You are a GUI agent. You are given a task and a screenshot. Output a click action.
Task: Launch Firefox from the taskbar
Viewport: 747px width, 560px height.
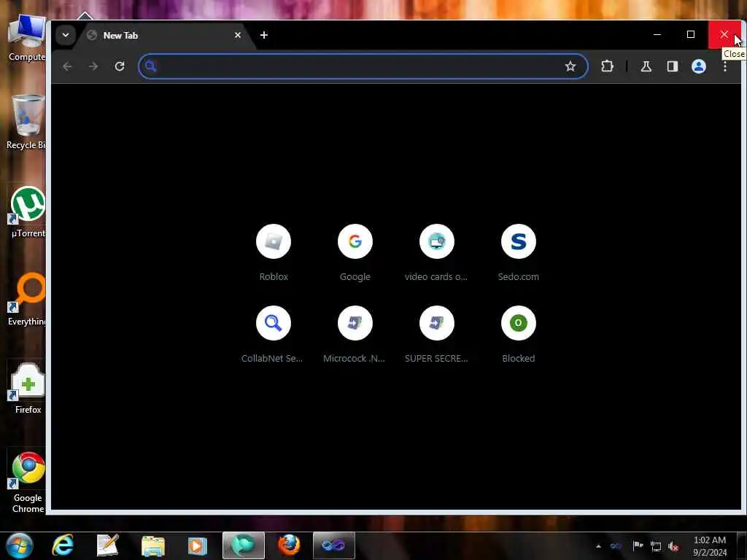click(x=289, y=545)
